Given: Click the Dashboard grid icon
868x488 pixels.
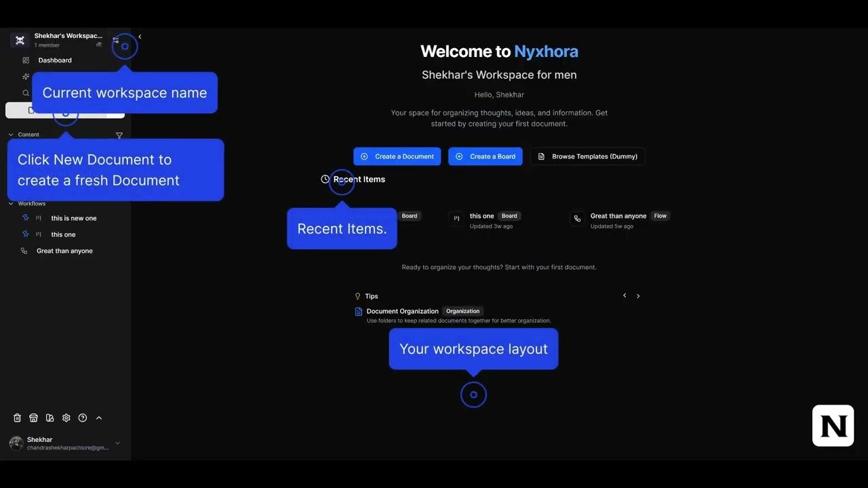Looking at the screenshot, I should pyautogui.click(x=26, y=60).
